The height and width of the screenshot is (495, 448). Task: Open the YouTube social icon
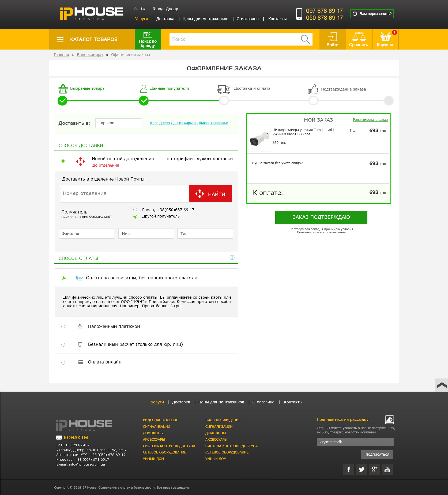point(387,469)
